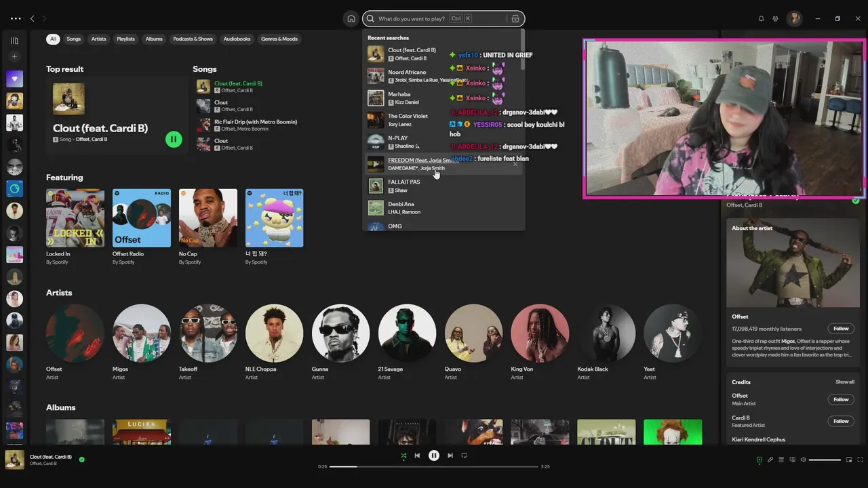
Task: Toggle shuffle mode off
Action: pos(403,456)
